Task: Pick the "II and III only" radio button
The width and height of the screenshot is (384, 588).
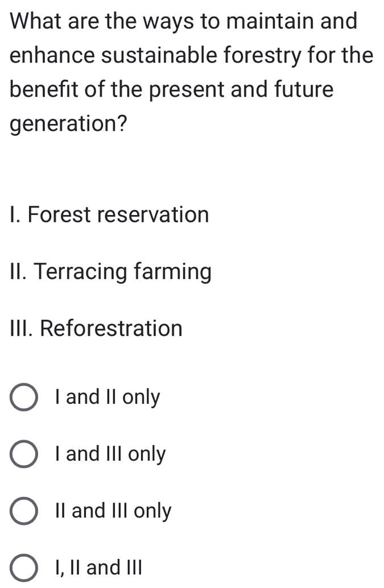Action: coord(24,511)
